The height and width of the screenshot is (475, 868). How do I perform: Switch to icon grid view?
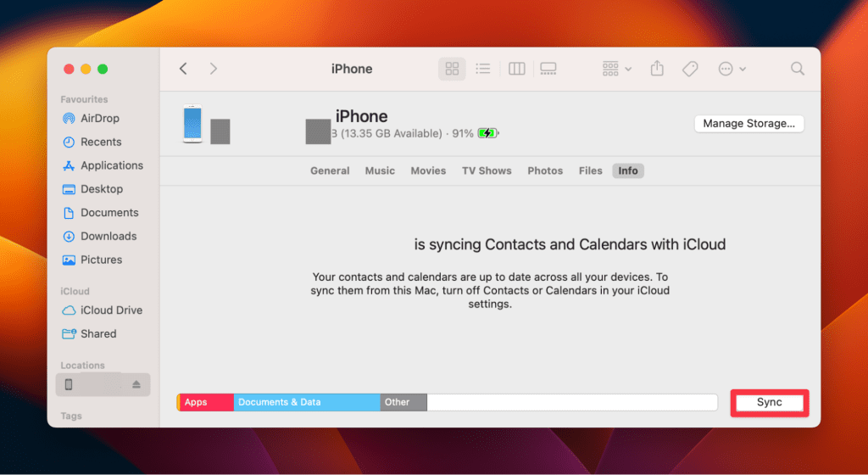point(452,69)
